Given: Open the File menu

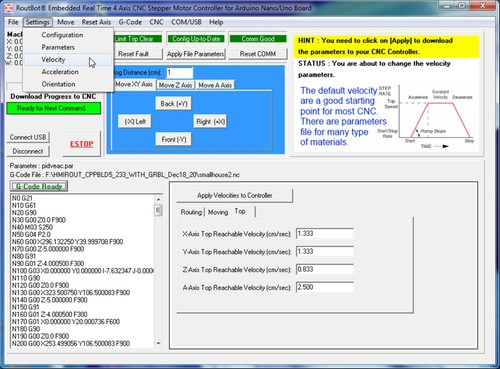Looking at the screenshot, I should tap(13, 22).
